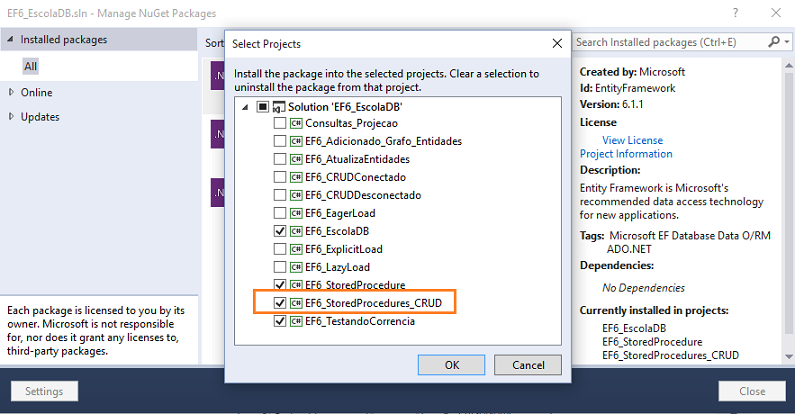Click the C# icon of EF6_CRUDDesconectado
This screenshot has width=795, height=414.
click(x=296, y=195)
